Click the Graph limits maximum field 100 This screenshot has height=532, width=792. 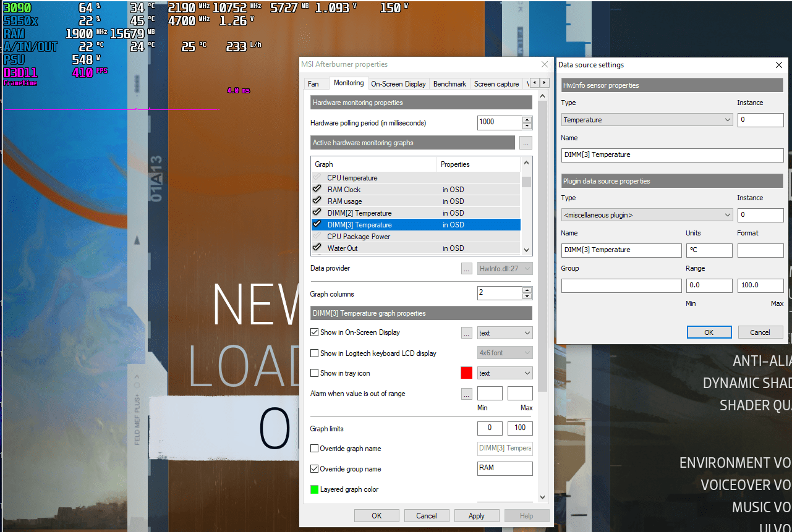point(520,428)
